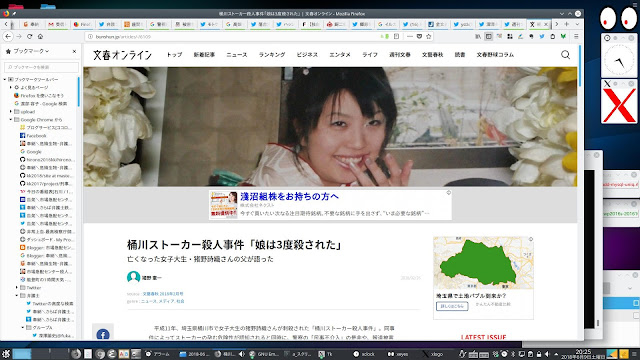Expand the Twitter bookmark folder
Screen dimensions: 640x360
click(17, 288)
